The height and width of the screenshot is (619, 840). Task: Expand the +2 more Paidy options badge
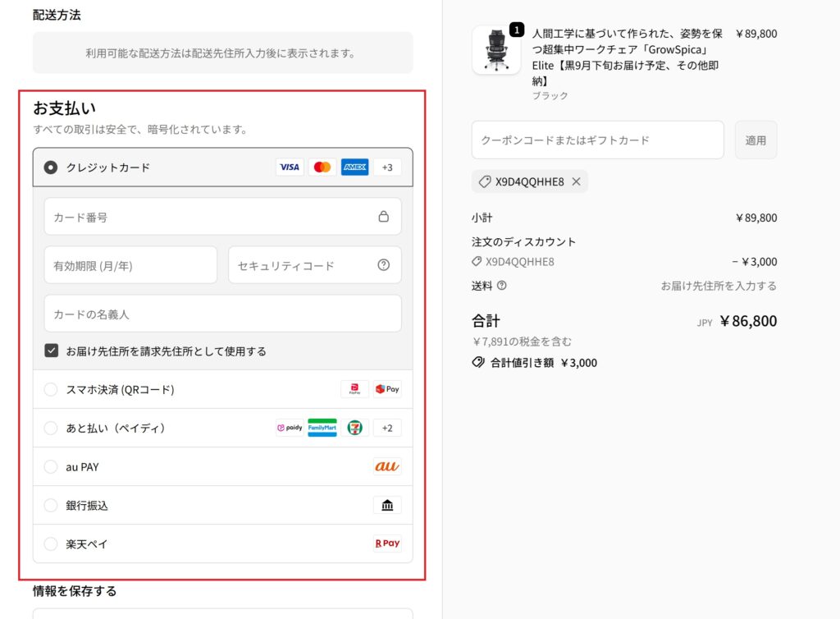click(387, 428)
